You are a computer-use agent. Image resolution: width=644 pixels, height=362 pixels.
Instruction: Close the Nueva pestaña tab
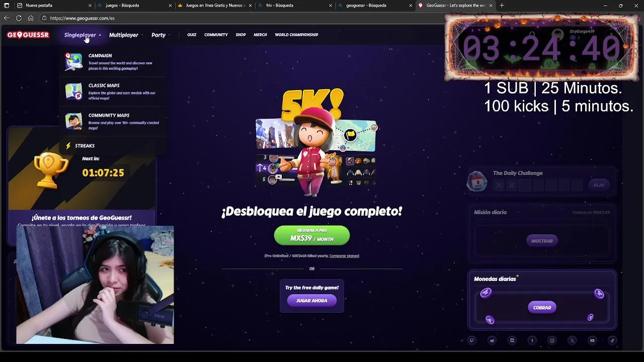tap(90, 6)
